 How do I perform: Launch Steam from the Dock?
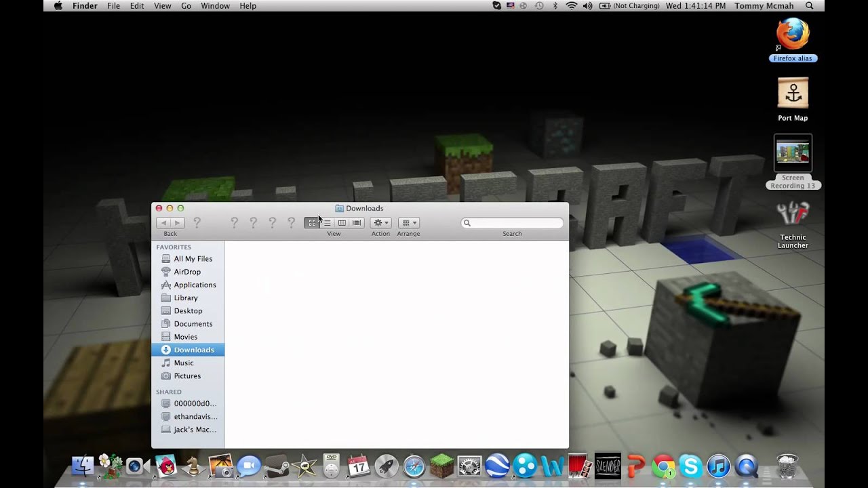coord(276,466)
